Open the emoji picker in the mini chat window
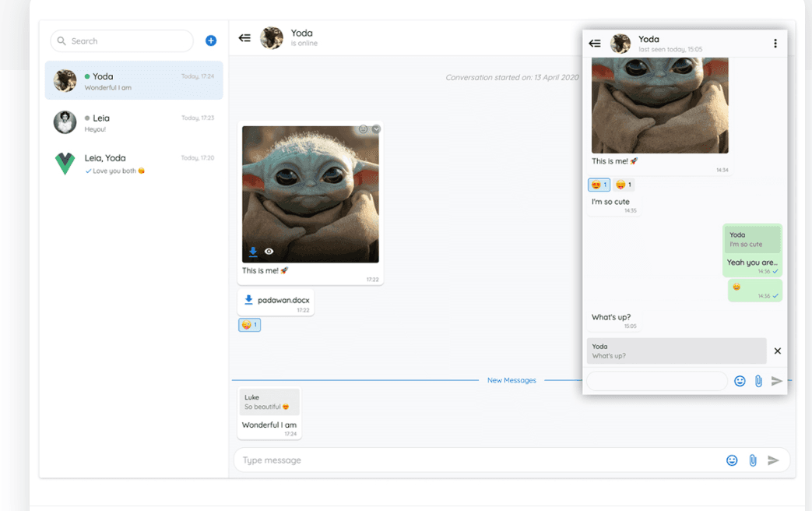 click(x=740, y=381)
